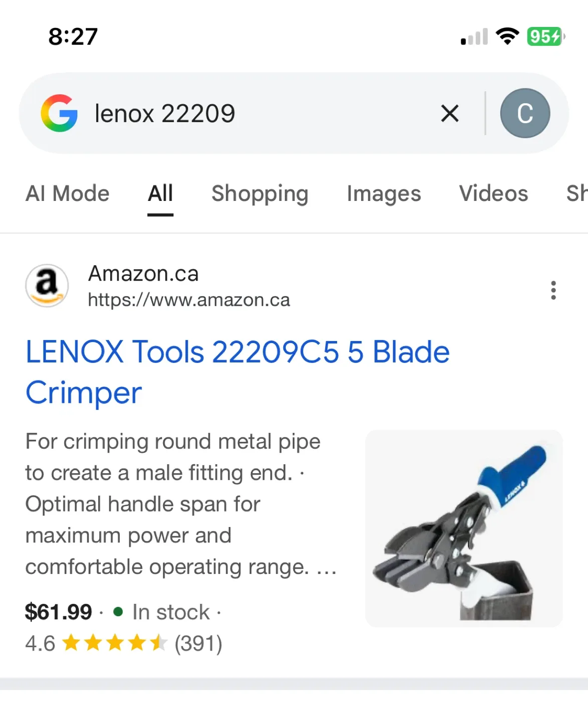
Task: Open the three-dot menu for the Amazon result
Action: (553, 290)
